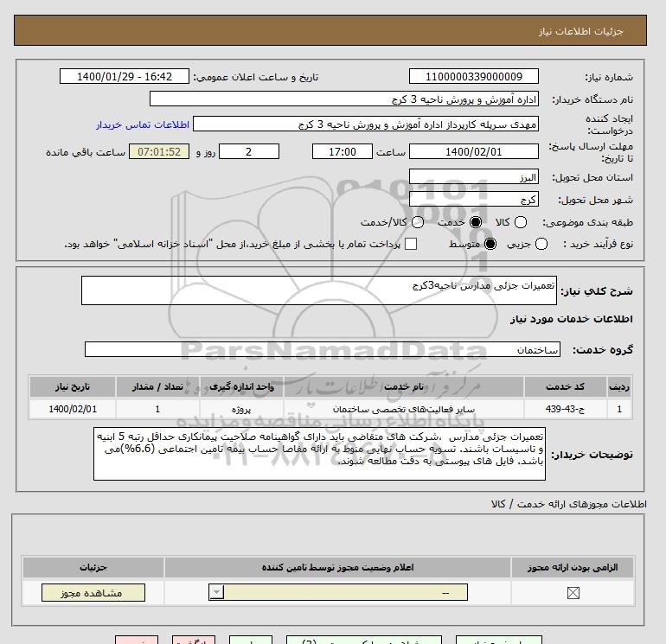The height and width of the screenshot is (644, 666).
Task: Click the 'تعداد / مقدار' column header
Action: (157, 386)
